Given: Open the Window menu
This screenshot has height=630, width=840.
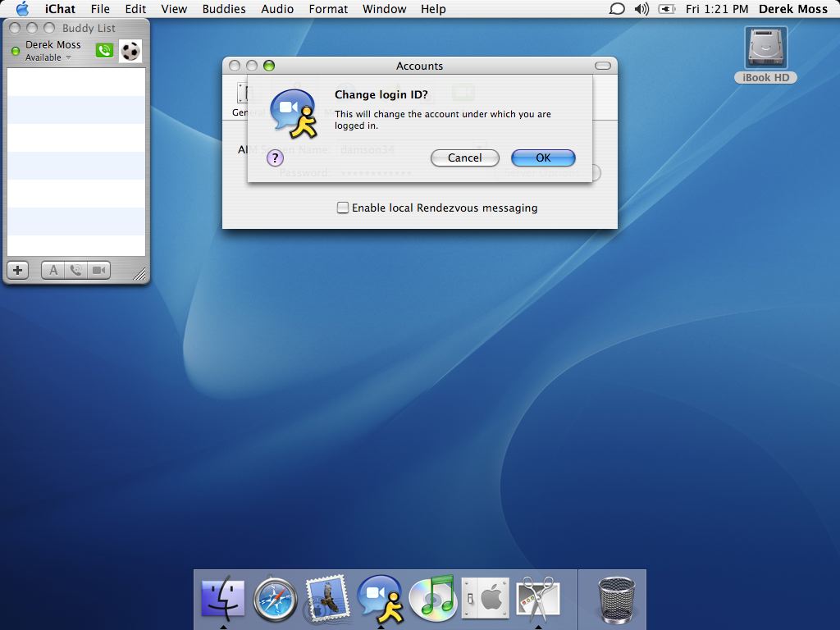Looking at the screenshot, I should (x=384, y=9).
